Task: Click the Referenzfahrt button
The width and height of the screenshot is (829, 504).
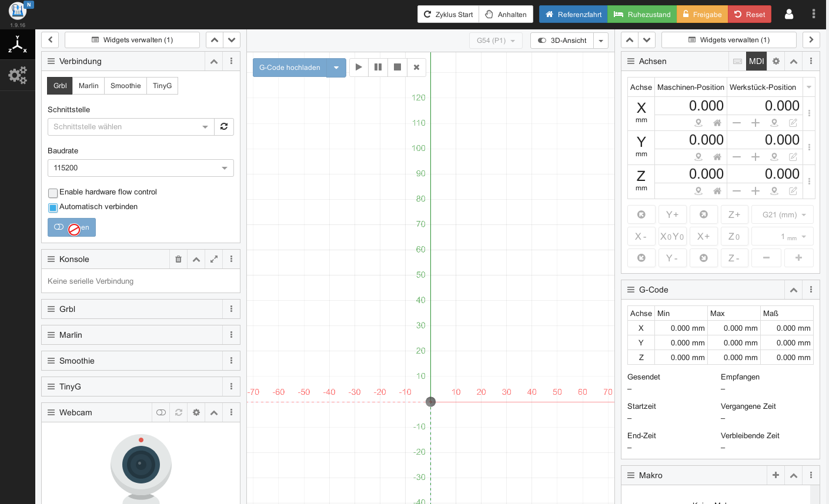Action: pyautogui.click(x=573, y=14)
